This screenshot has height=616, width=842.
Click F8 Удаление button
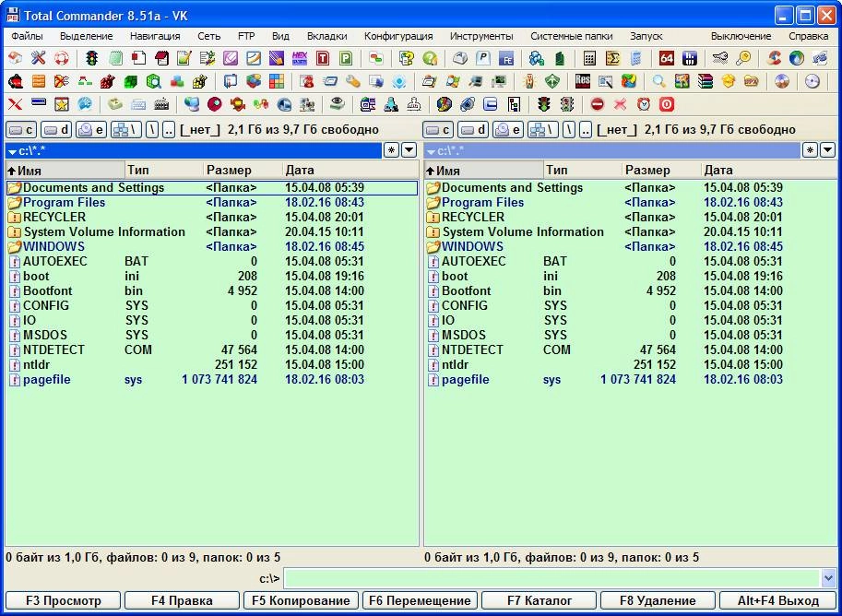658,600
